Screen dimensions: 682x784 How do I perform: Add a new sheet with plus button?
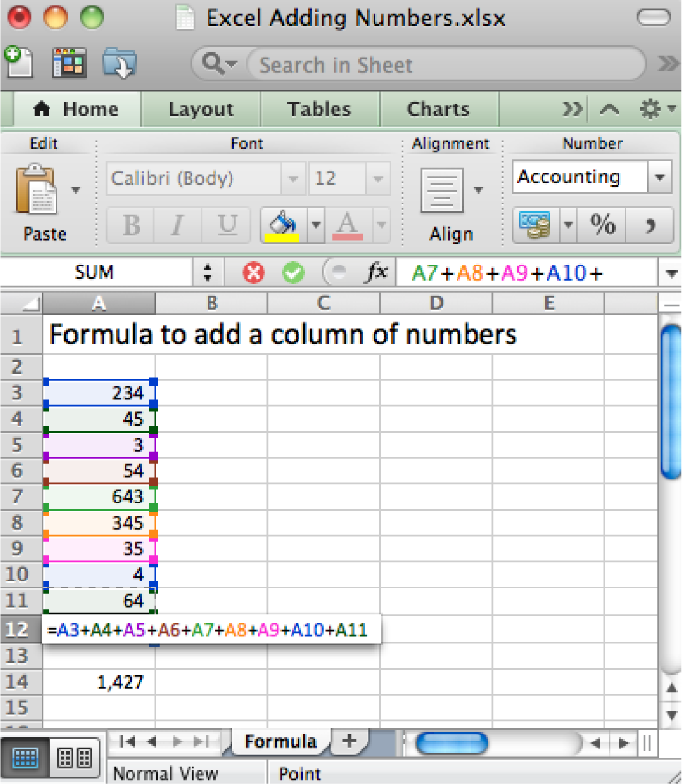pyautogui.click(x=349, y=741)
